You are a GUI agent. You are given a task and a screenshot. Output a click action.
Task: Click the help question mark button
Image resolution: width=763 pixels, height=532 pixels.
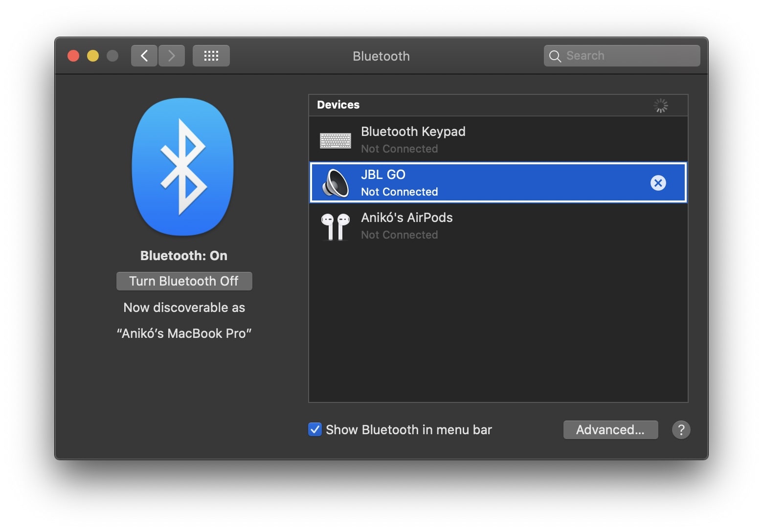681,430
